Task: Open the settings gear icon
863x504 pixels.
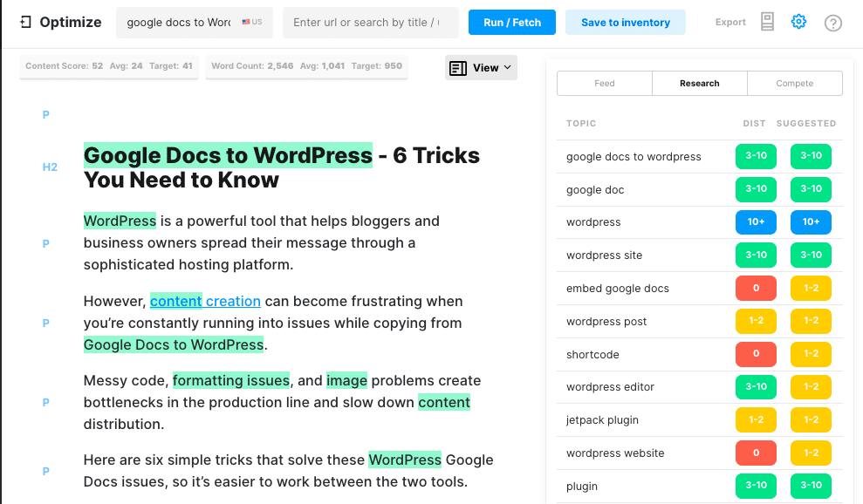Action: pos(798,22)
